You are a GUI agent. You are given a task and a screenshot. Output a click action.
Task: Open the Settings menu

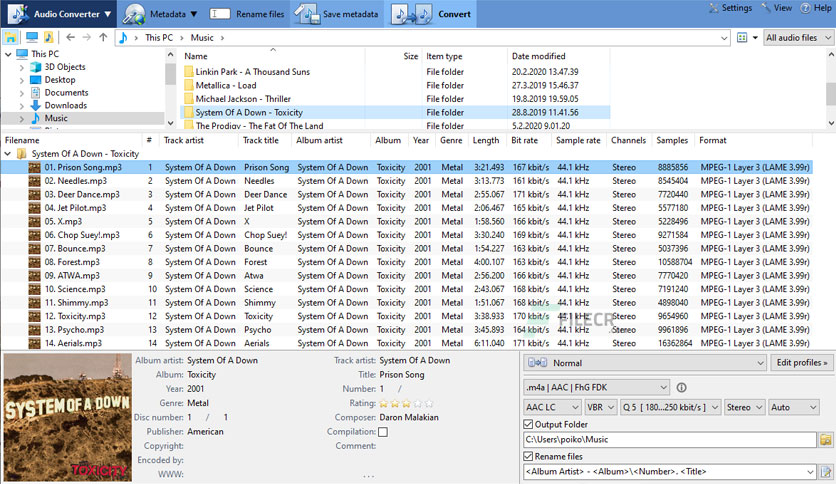coord(730,8)
